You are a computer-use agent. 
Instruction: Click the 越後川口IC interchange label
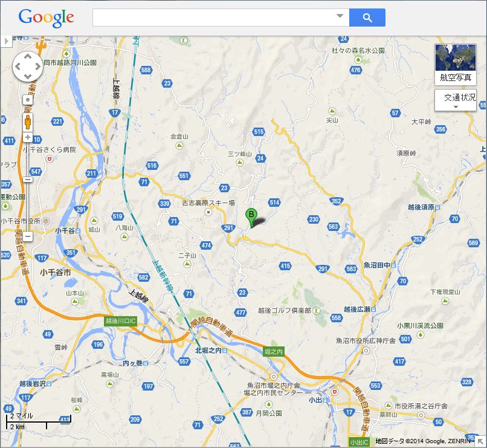[120, 321]
